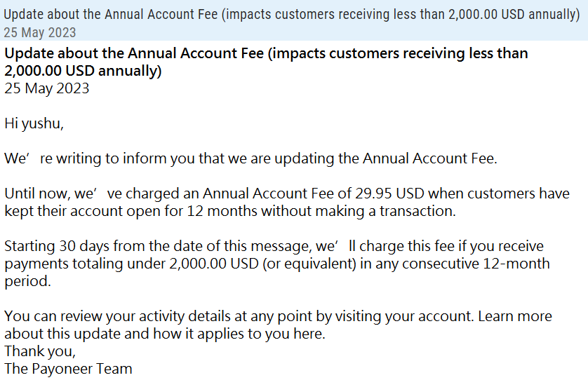Select the bold Annual Account Fee message title
This screenshot has width=588, height=380.
pos(266,62)
